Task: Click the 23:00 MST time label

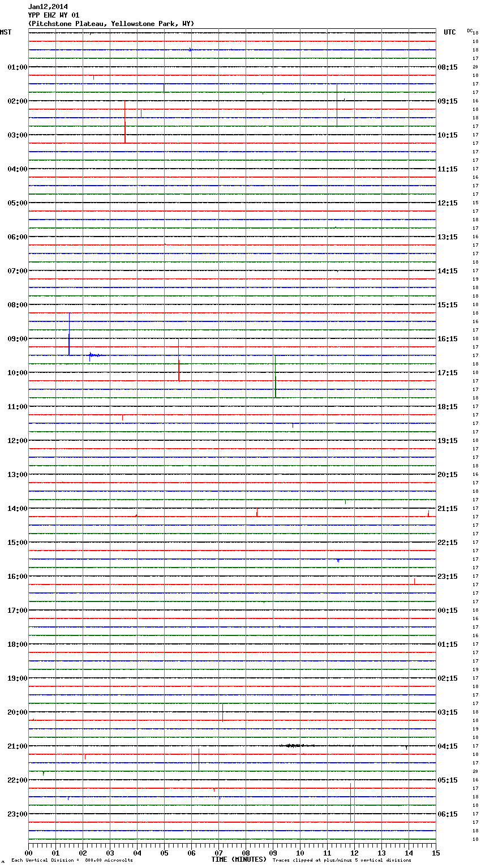Action: (x=17, y=814)
